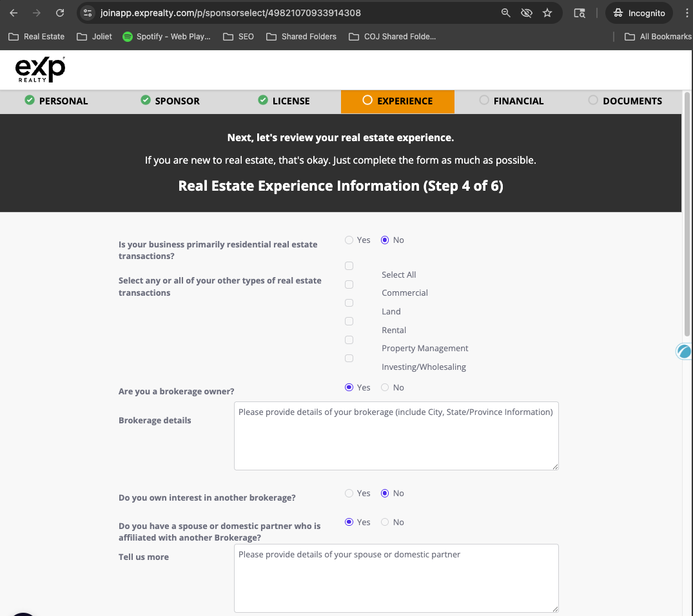Bookmark this page with the star icon
This screenshot has height=616, width=693.
(x=547, y=13)
